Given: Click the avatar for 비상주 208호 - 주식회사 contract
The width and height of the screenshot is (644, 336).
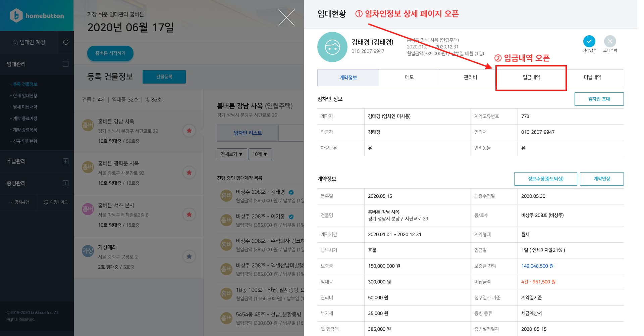Looking at the screenshot, I should pos(226,245).
